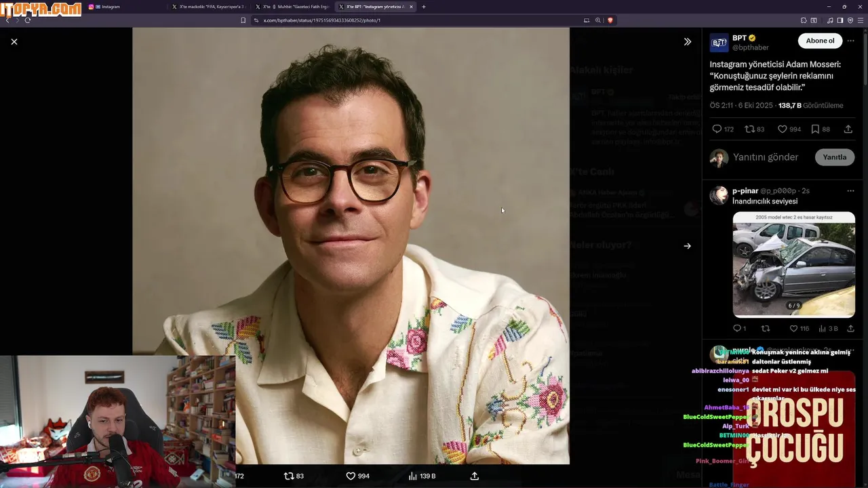Click the BPT verified badge icon
This screenshot has width=868, height=488.
click(752, 38)
